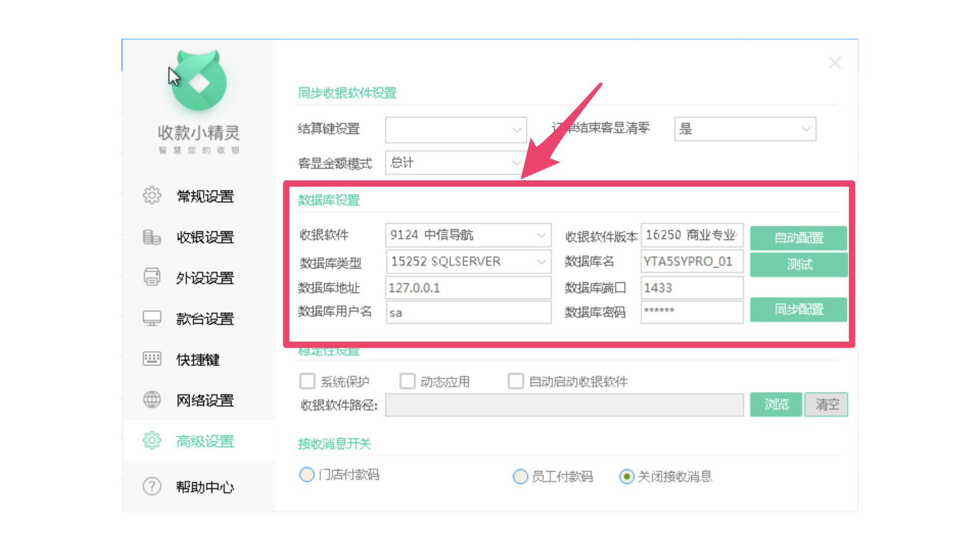Viewport: 980px width, 551px height.
Task: Expand the 收银软件版本 dropdown
Action: [692, 235]
